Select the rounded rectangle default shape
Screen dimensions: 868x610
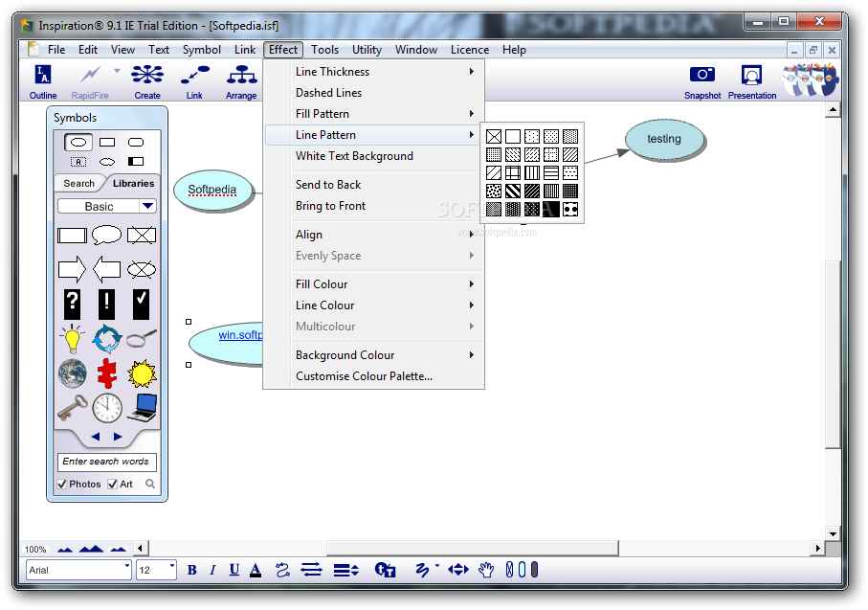pyautogui.click(x=136, y=143)
